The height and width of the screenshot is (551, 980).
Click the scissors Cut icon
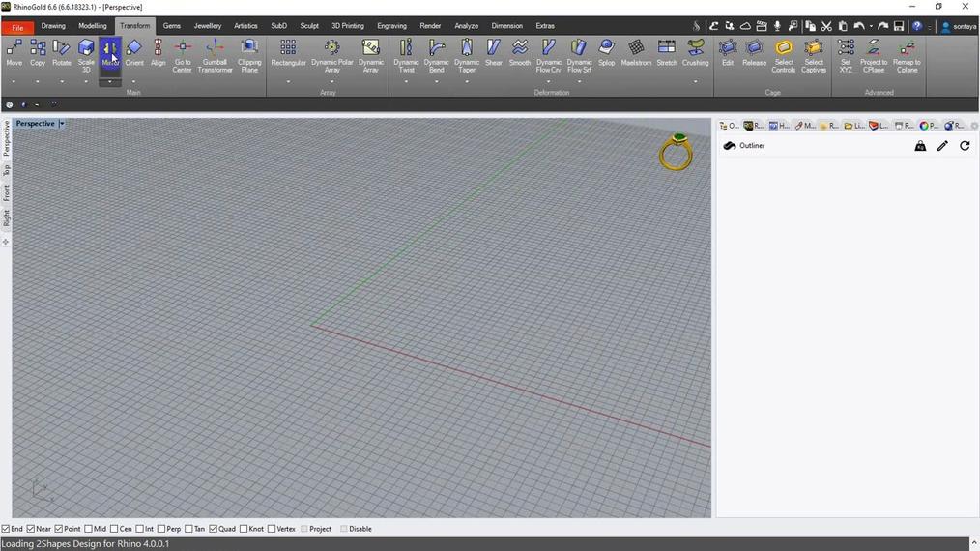coord(826,26)
